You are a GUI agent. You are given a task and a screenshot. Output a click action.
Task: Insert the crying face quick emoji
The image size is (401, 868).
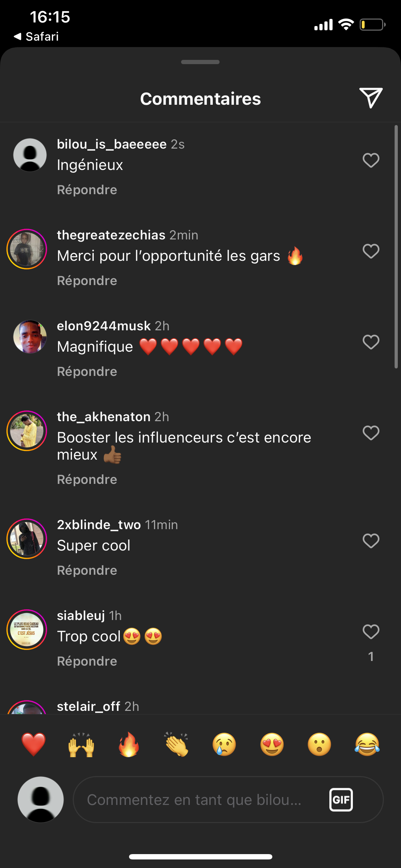click(x=224, y=744)
